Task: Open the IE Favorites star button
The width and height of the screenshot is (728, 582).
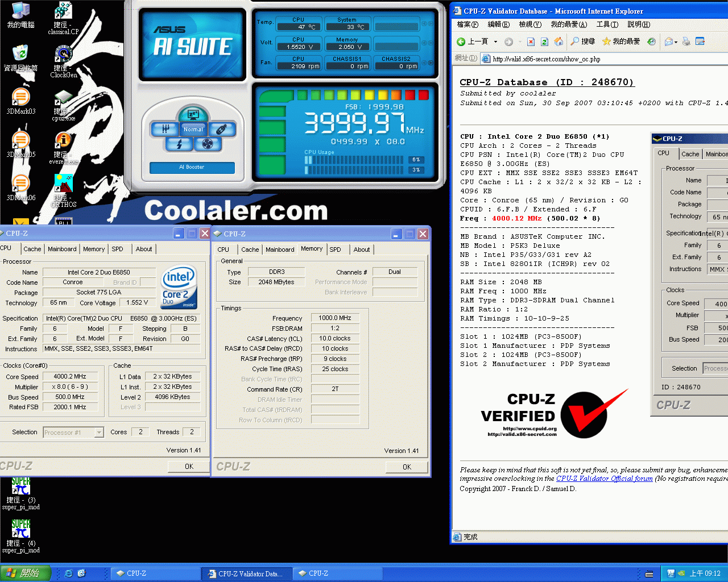Action: tap(621, 41)
